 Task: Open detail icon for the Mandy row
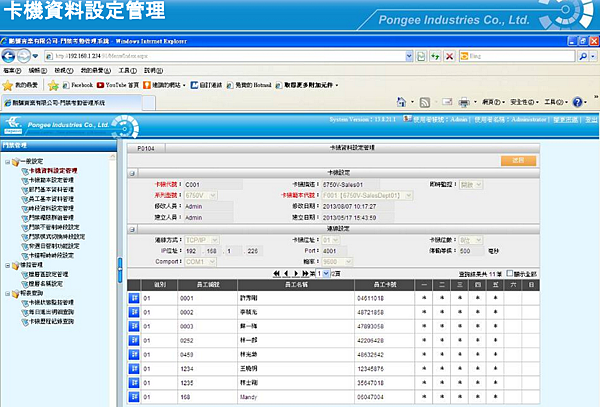tap(134, 397)
